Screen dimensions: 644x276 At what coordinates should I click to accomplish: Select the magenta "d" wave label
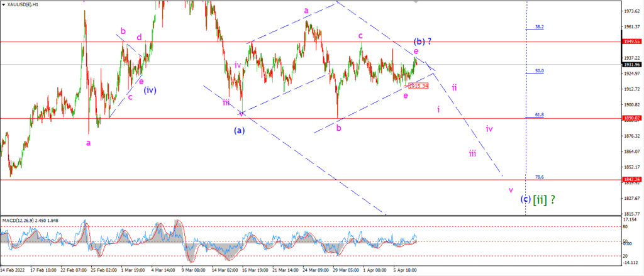point(139,37)
